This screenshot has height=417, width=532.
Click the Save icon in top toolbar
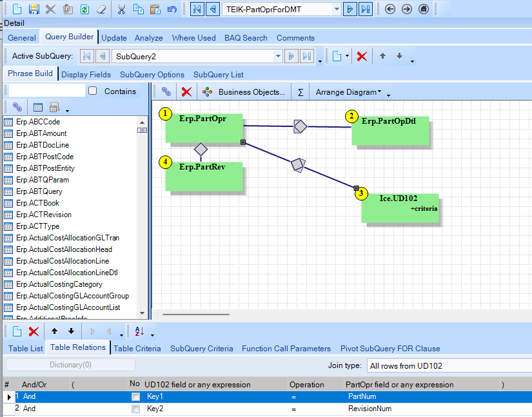pos(34,9)
